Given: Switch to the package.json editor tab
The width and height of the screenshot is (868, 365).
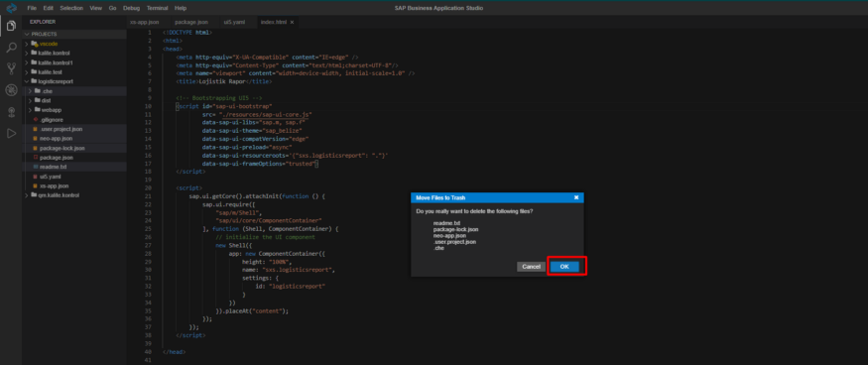Looking at the screenshot, I should tap(191, 22).
